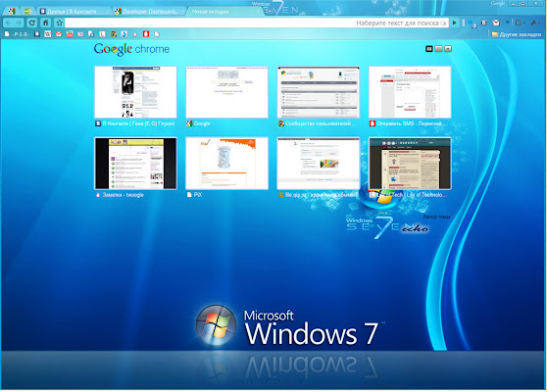
Task: Open the blue S bookmark icon
Action: 124,34
